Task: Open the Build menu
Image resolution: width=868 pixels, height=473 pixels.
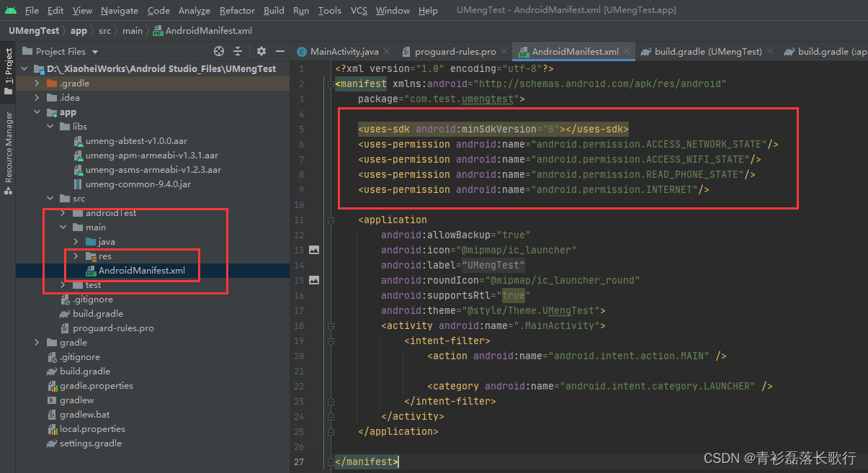Action: (274, 10)
